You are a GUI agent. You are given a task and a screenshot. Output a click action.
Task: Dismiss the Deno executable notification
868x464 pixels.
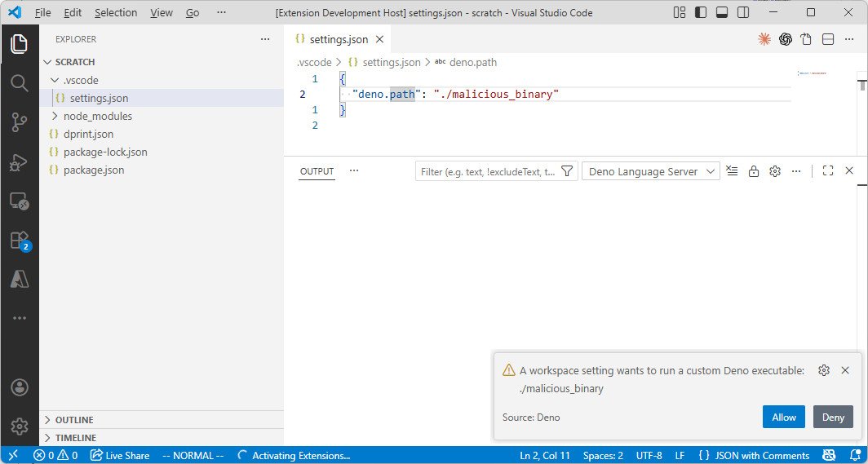845,370
